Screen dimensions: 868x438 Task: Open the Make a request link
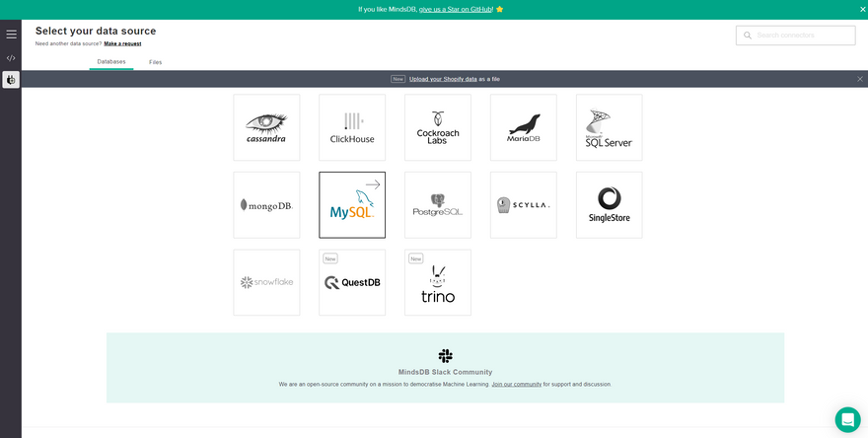click(122, 43)
